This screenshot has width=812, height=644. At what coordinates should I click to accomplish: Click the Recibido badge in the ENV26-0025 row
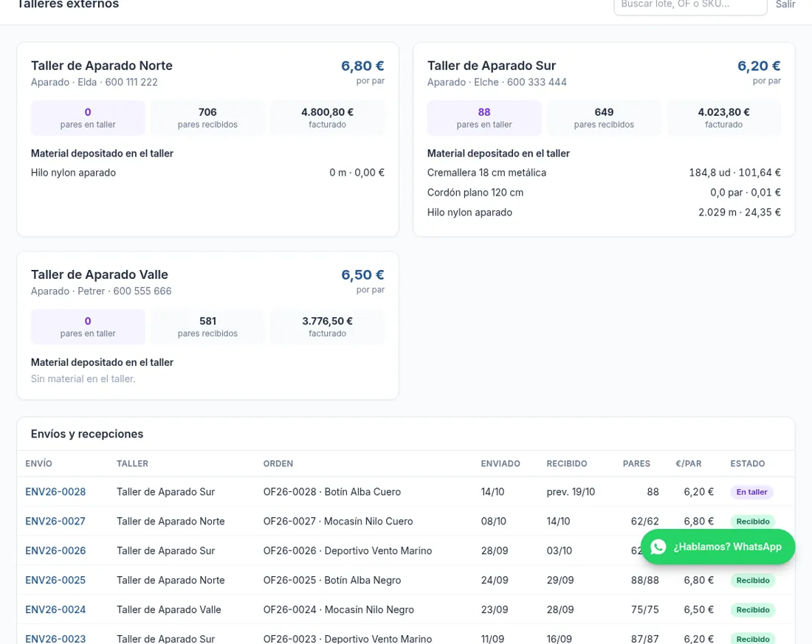tap(753, 581)
